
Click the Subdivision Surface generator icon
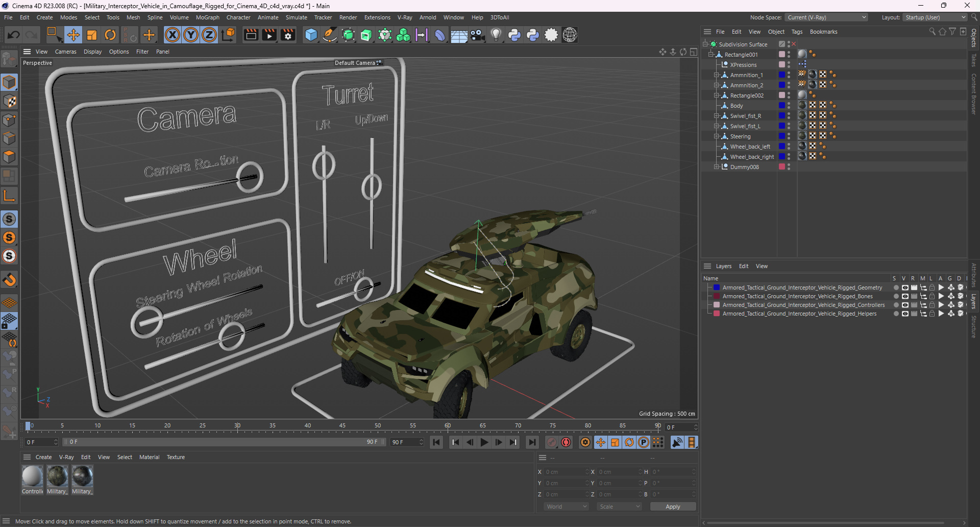pyautogui.click(x=348, y=35)
